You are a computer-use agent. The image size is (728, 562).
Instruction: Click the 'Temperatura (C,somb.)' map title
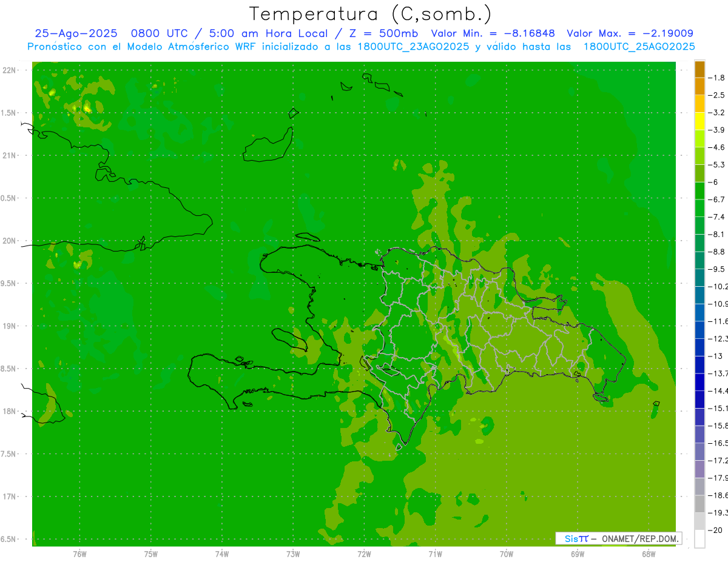pos(370,14)
